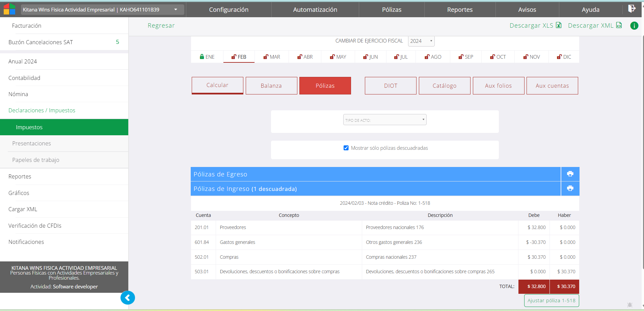Screen dimensions: 644x311
Task: Click the green info circle icon
Action: [634, 26]
